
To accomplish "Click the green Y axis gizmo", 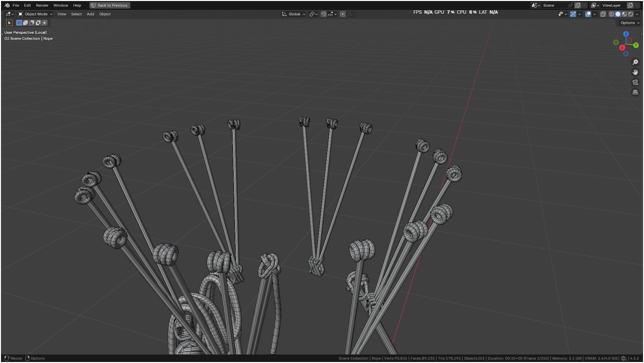I will click(x=636, y=45).
